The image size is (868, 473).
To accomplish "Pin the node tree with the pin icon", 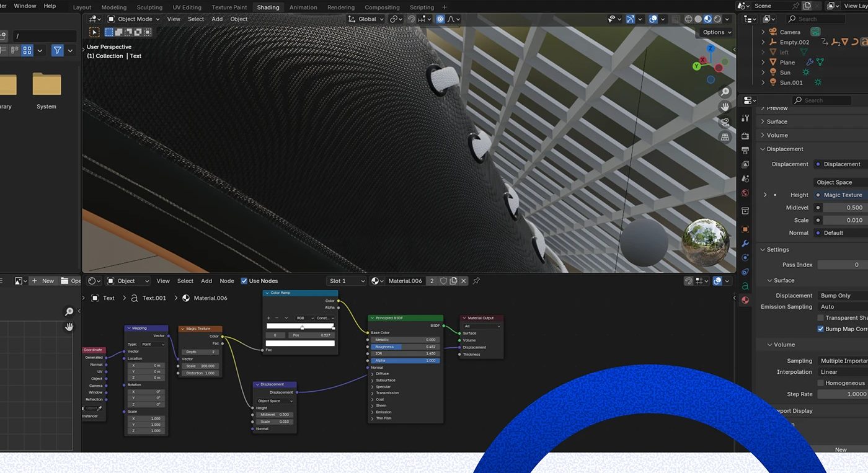I will tap(476, 281).
